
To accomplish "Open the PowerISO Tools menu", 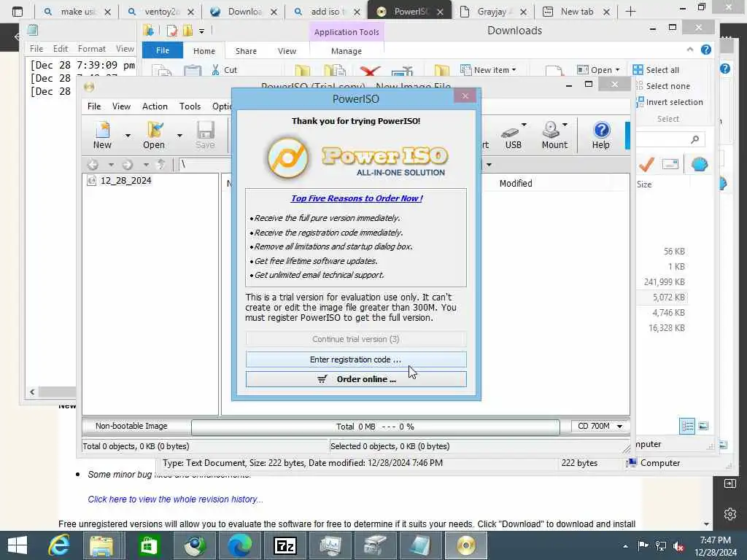I will 190,106.
